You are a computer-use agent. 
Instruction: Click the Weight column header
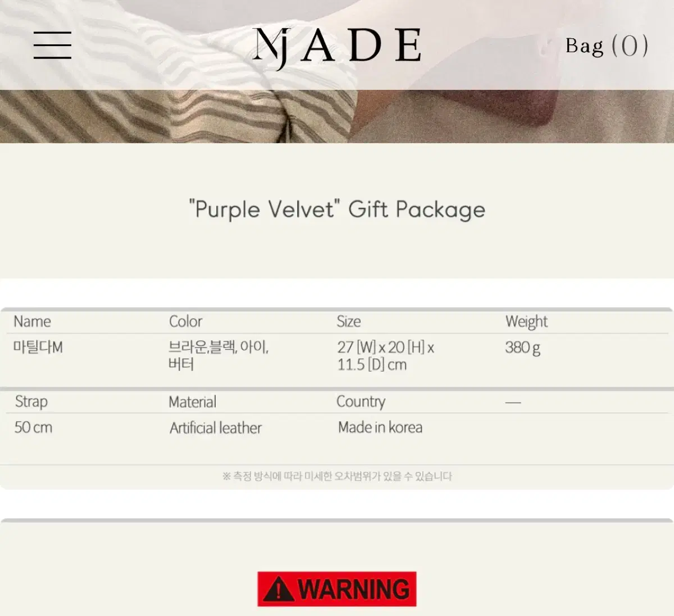pyautogui.click(x=526, y=321)
